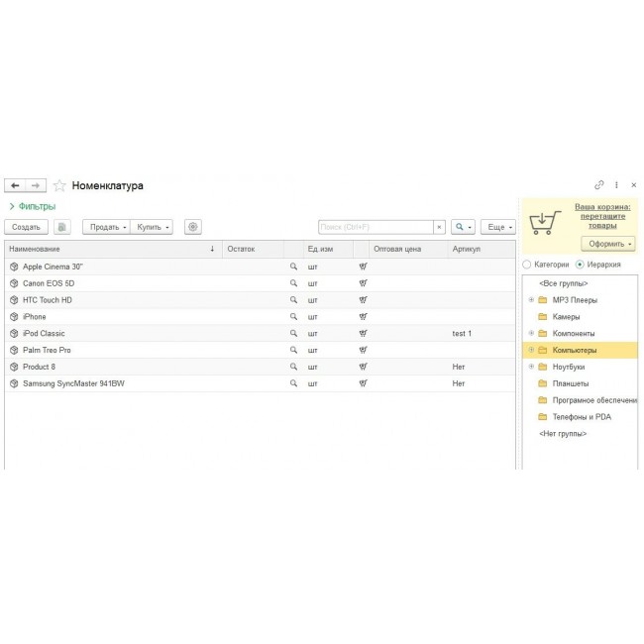This screenshot has width=644, height=644.
Task: Open the Продать dropdown
Action: click(x=106, y=227)
